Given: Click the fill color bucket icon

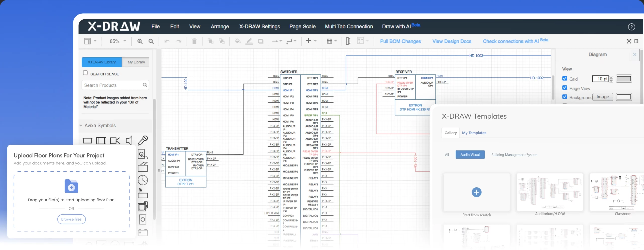Looking at the screenshot, I should click(238, 41).
